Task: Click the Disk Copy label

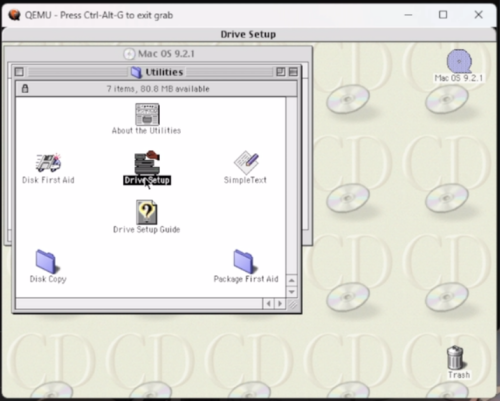Action: pyautogui.click(x=48, y=279)
